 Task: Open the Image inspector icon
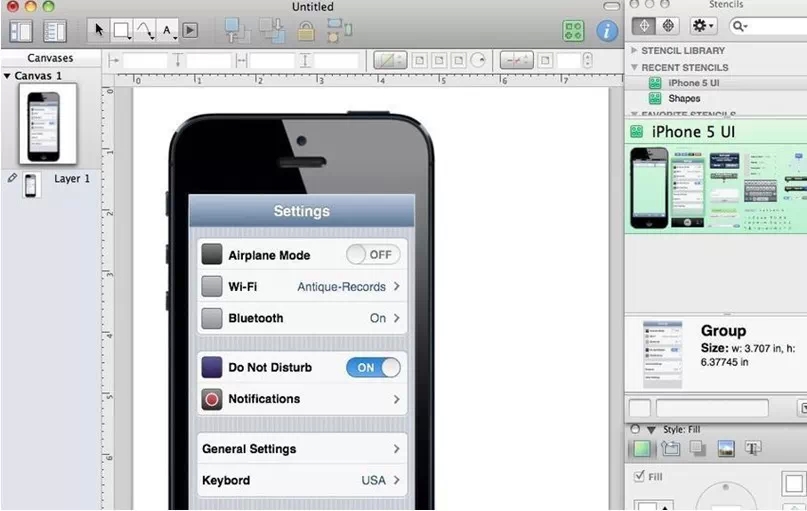726,449
